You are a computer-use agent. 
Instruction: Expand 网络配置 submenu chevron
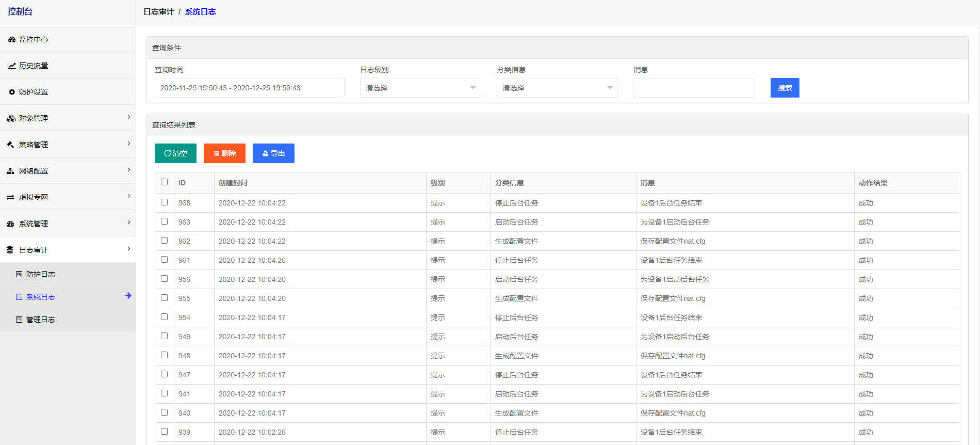pos(129,170)
